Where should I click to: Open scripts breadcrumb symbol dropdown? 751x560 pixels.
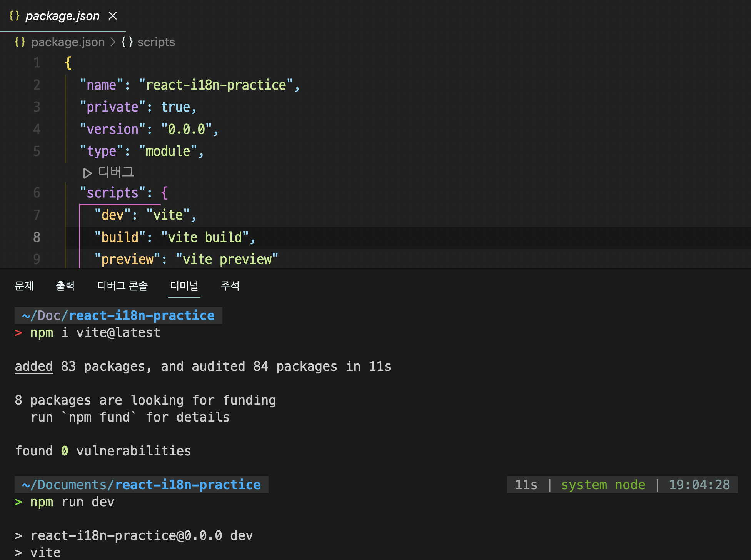156,42
